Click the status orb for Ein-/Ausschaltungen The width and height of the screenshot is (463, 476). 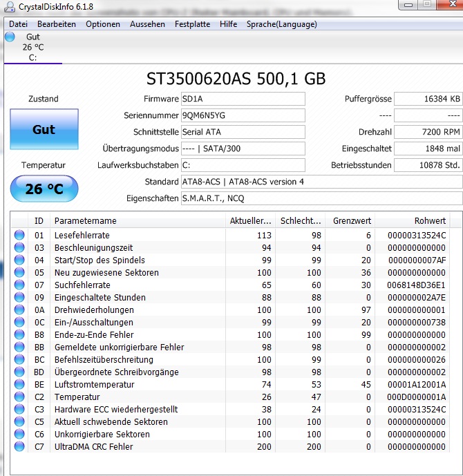pyautogui.click(x=19, y=322)
